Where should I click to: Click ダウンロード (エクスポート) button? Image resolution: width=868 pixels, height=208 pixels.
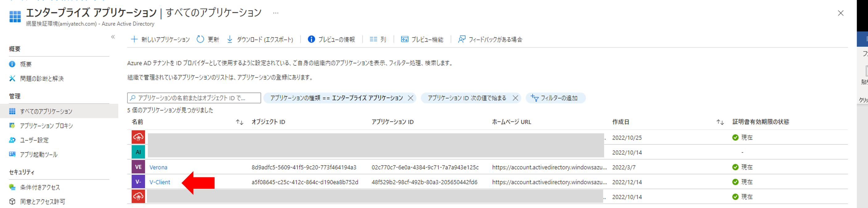pyautogui.click(x=260, y=40)
